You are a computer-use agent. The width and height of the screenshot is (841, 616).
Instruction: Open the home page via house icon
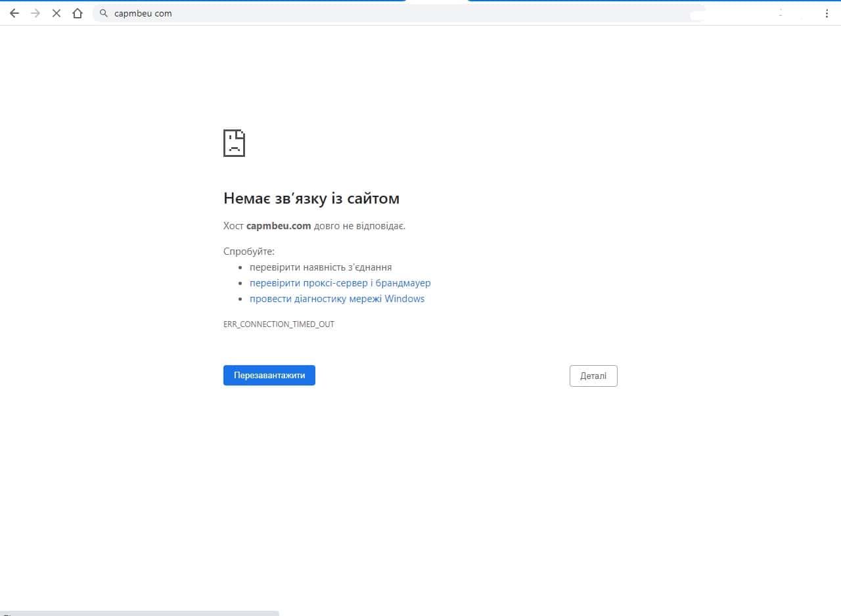78,13
